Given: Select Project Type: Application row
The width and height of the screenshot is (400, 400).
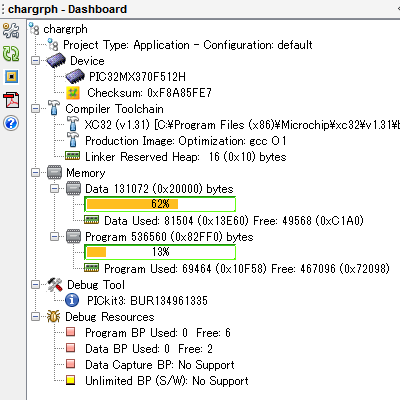Looking at the screenshot, I should 188,45.
